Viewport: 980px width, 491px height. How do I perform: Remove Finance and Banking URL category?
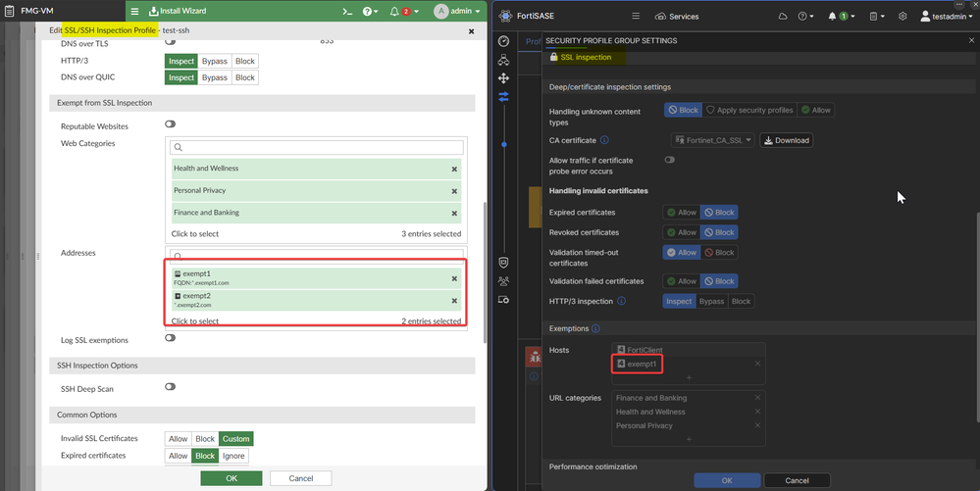(x=757, y=398)
